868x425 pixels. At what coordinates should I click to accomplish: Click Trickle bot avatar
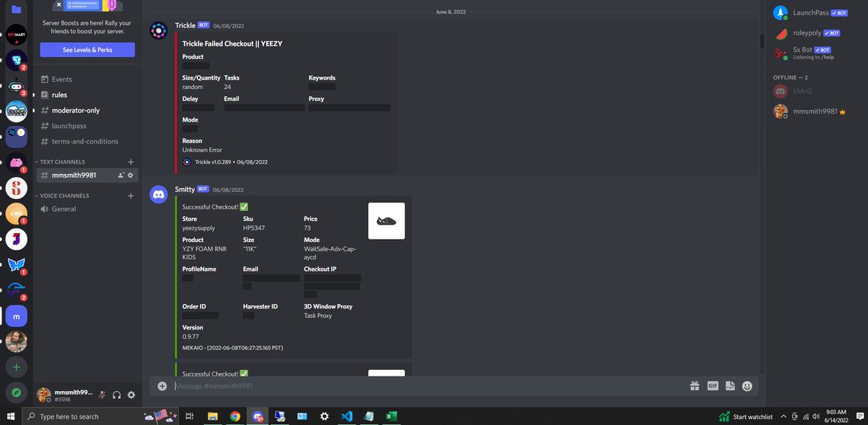(x=158, y=31)
